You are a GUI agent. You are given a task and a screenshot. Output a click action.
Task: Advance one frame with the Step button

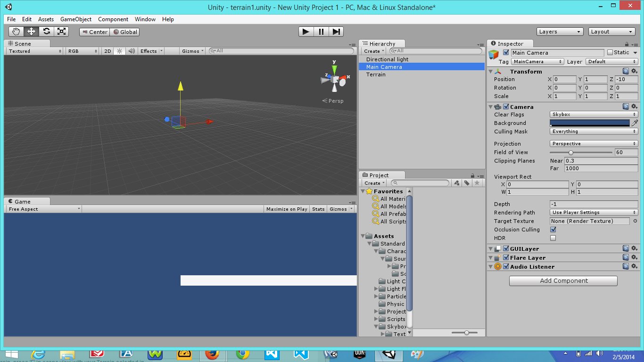click(x=336, y=32)
